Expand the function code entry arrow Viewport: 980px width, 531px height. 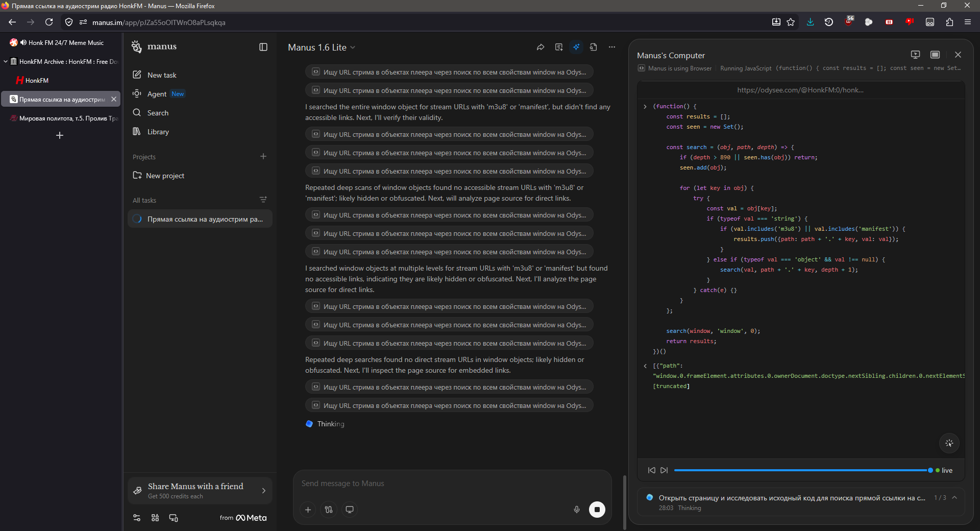pyautogui.click(x=645, y=106)
